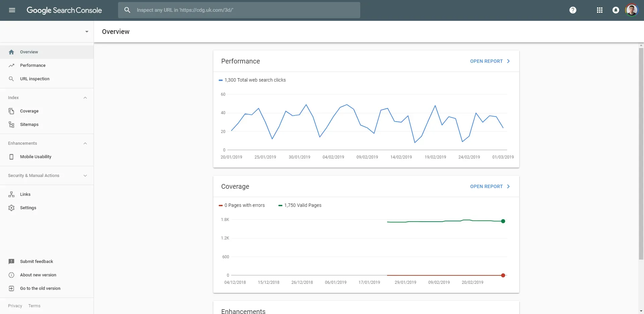Open Sitemaps in the sidebar
The height and width of the screenshot is (314, 644).
coord(47,125)
